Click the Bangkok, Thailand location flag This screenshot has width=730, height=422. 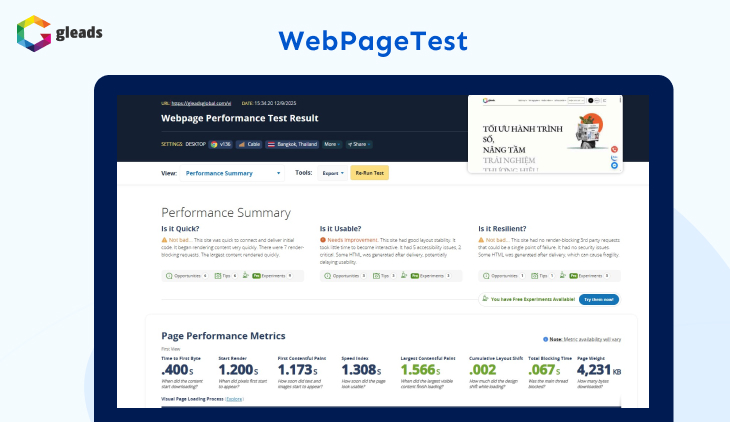[x=272, y=144]
